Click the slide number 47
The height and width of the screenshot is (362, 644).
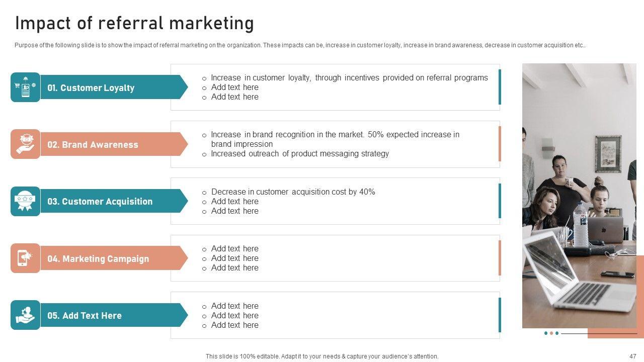[632, 356]
